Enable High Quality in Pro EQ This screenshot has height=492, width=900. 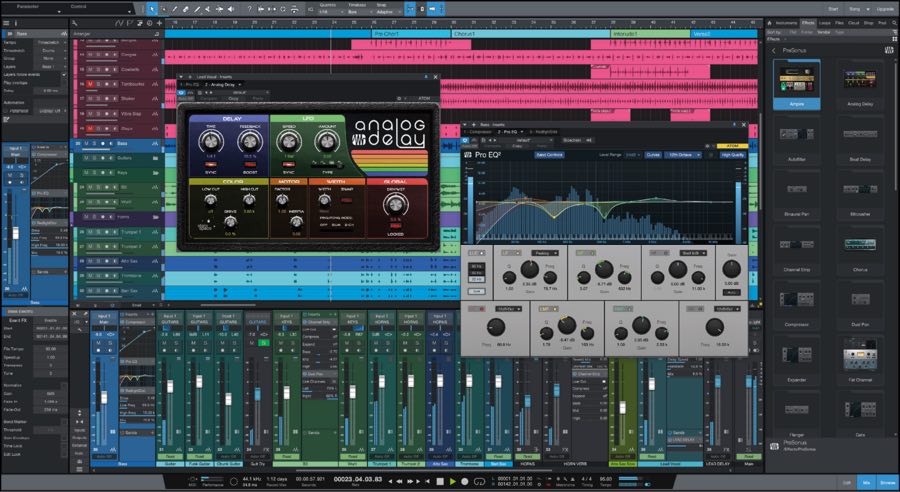tap(732, 155)
